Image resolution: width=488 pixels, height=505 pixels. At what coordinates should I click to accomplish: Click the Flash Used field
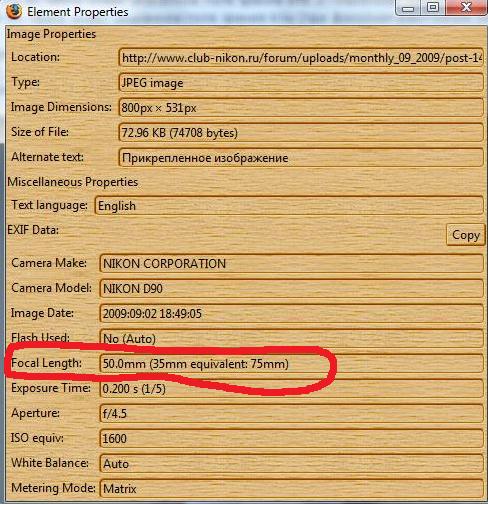tap(291, 338)
